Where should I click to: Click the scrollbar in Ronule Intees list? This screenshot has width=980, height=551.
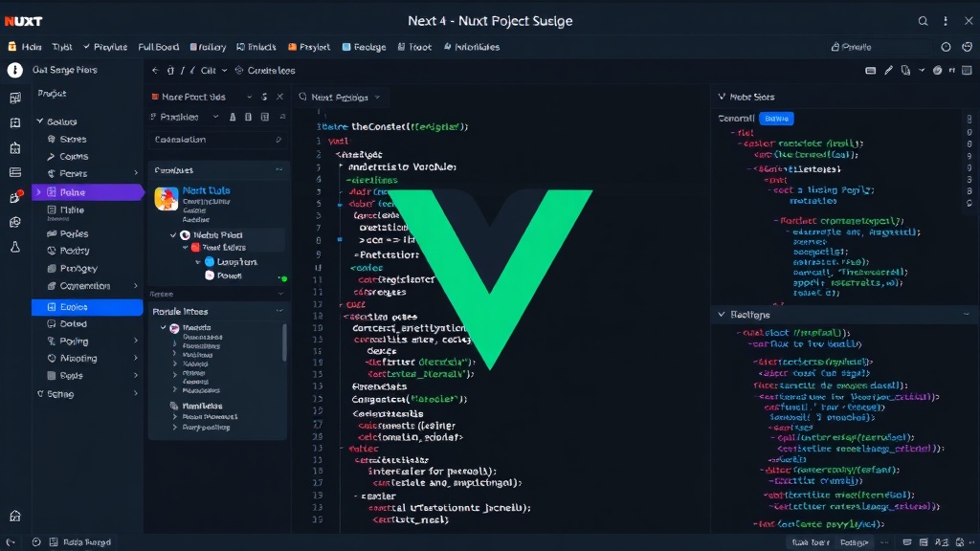[x=285, y=342]
